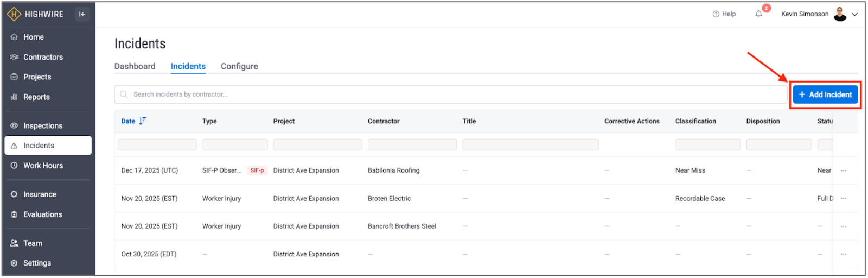Open the Classification column filter
Viewport: 868px width, 278px height.
pyautogui.click(x=707, y=144)
